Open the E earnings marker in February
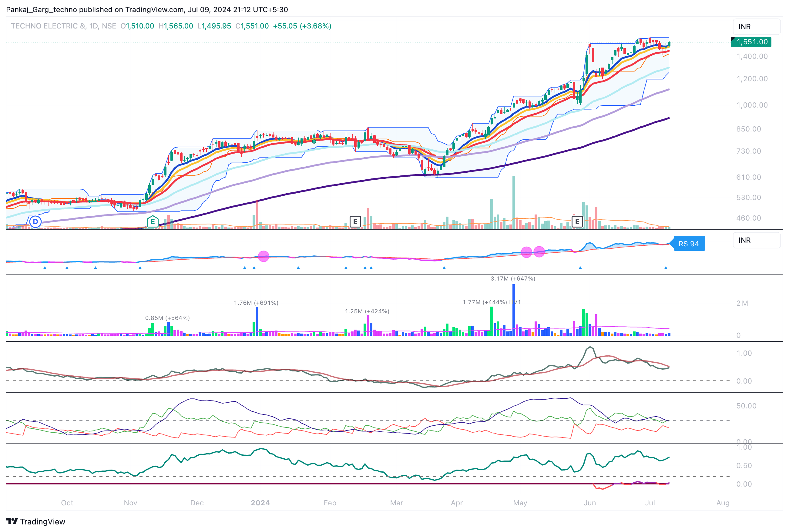 (x=355, y=222)
